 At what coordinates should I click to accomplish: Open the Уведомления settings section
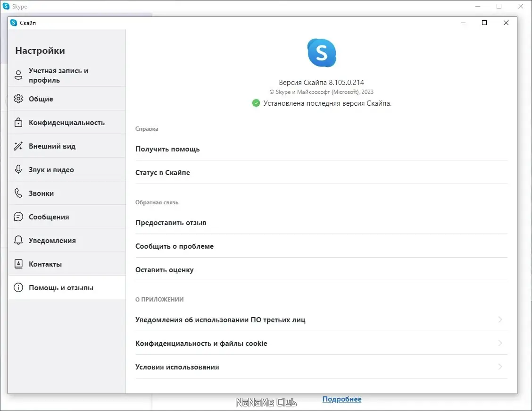click(x=67, y=240)
